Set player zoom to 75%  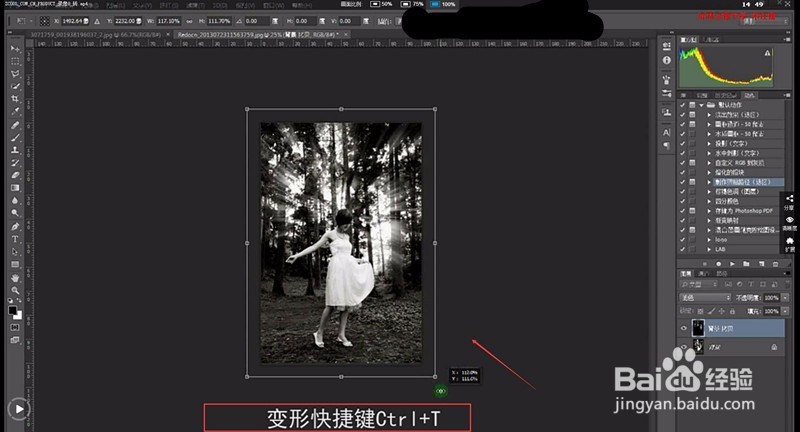click(412, 4)
